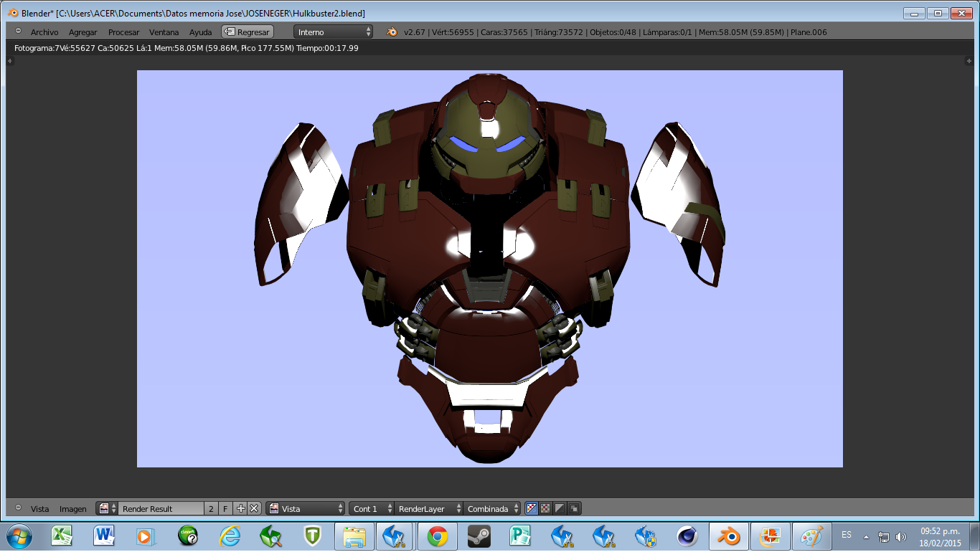Screen dimensions: 980x552
Task: Open the RenderLayer dropdown
Action: (428, 508)
